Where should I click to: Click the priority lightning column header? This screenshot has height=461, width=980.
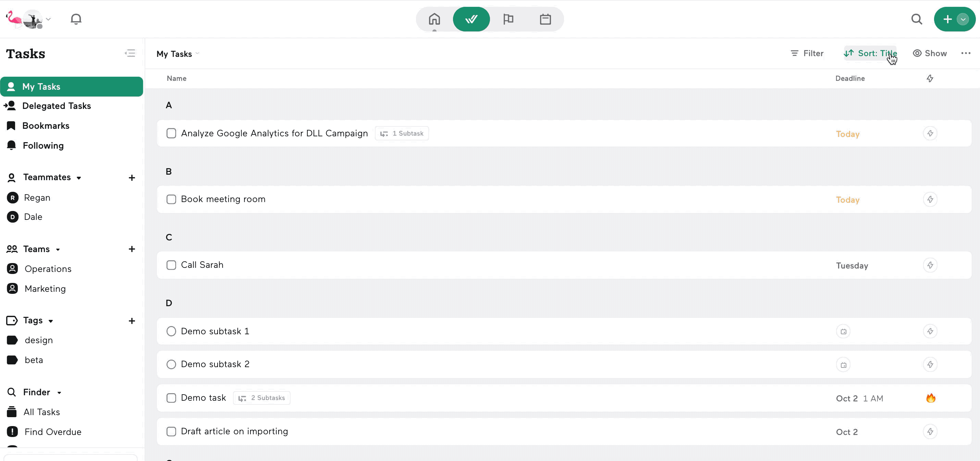point(929,78)
